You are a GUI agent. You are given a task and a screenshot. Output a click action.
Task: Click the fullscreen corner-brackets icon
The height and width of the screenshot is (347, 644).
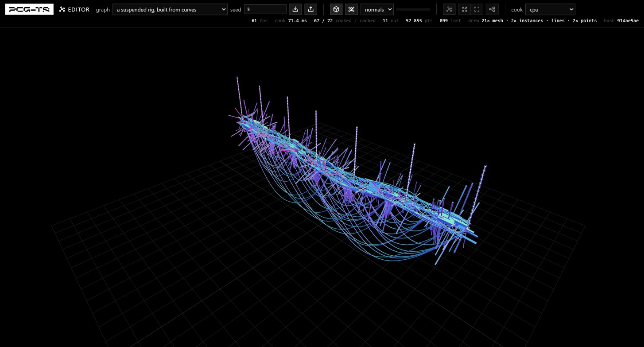pyautogui.click(x=477, y=9)
